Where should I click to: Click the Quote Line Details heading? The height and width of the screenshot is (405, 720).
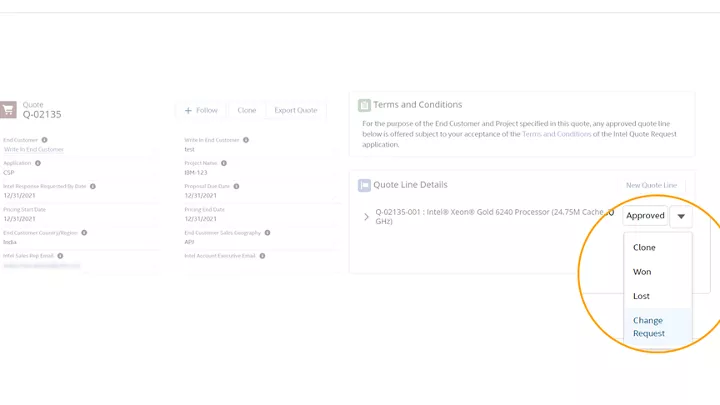pyautogui.click(x=410, y=185)
